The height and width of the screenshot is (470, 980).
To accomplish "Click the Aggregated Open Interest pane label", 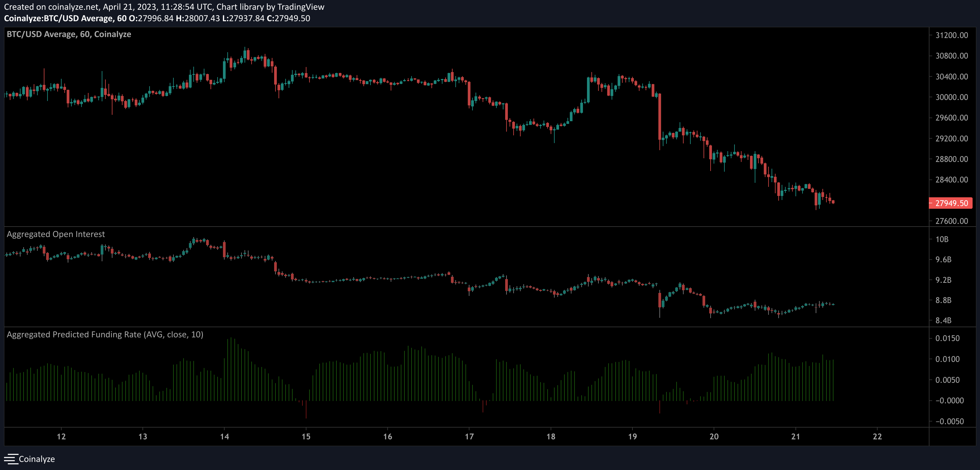I will (x=56, y=234).
